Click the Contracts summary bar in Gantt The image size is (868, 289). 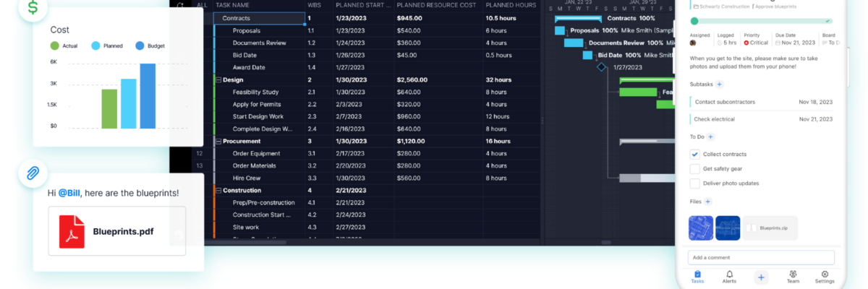pos(578,18)
